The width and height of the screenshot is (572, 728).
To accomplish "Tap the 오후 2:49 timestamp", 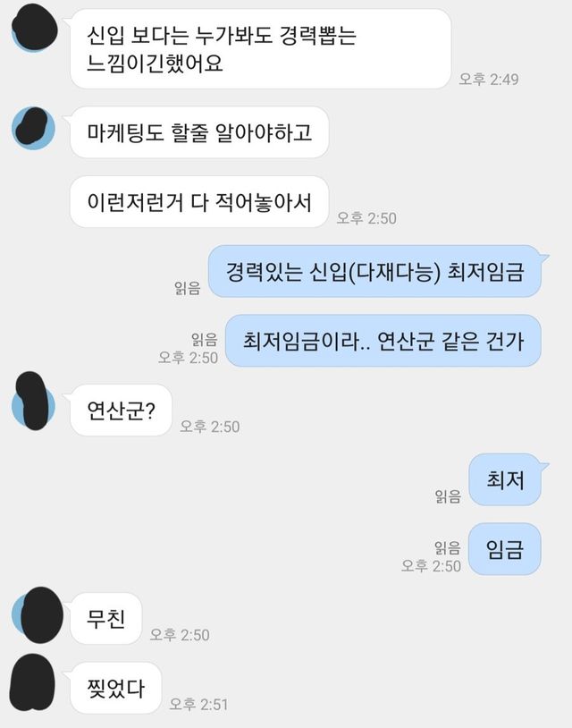I will (x=489, y=80).
